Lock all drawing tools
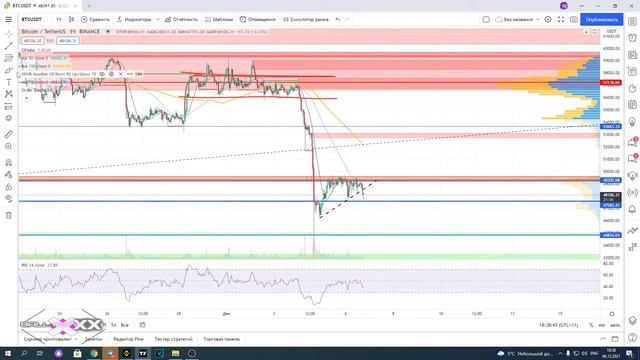The image size is (640, 360). 9,187
